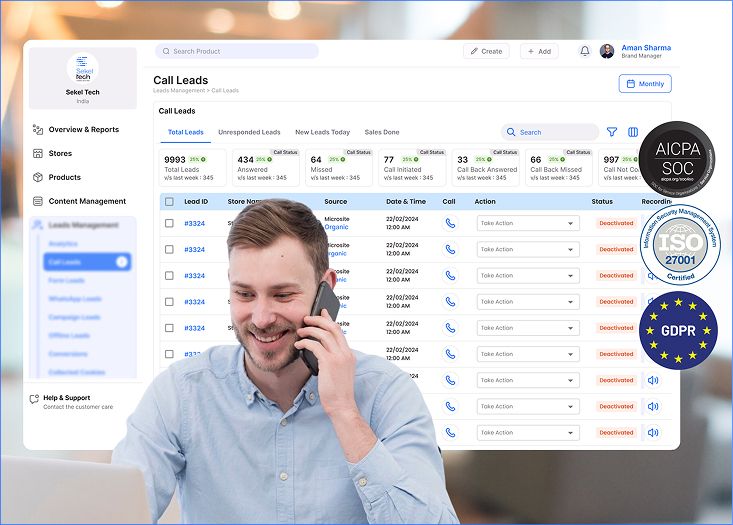Viewport: 733px width, 525px height.
Task: Click the Monthly period button
Action: coord(645,84)
